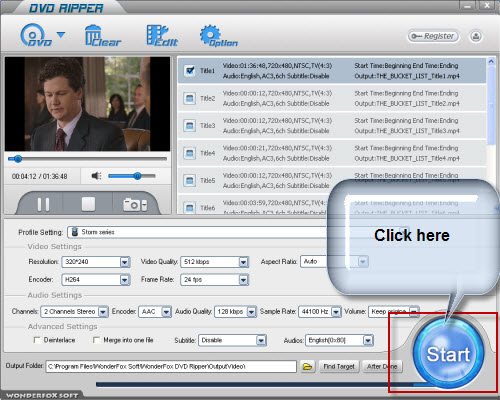Expand the Aspect Ratio Auto dropdown

pyautogui.click(x=363, y=262)
